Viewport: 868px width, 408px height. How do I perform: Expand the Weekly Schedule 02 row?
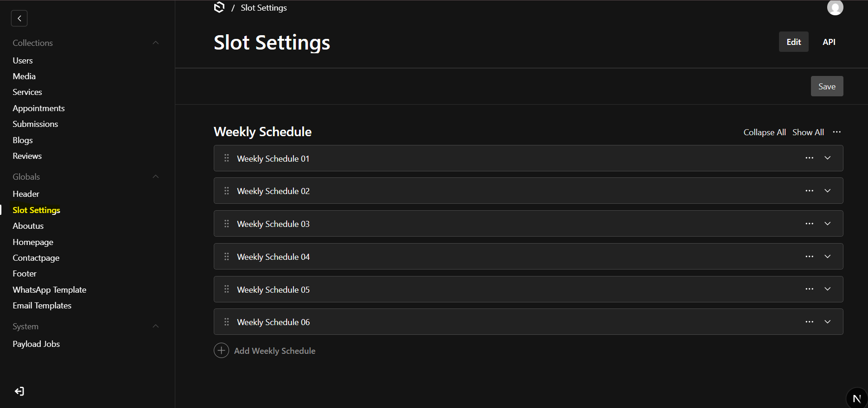827,191
